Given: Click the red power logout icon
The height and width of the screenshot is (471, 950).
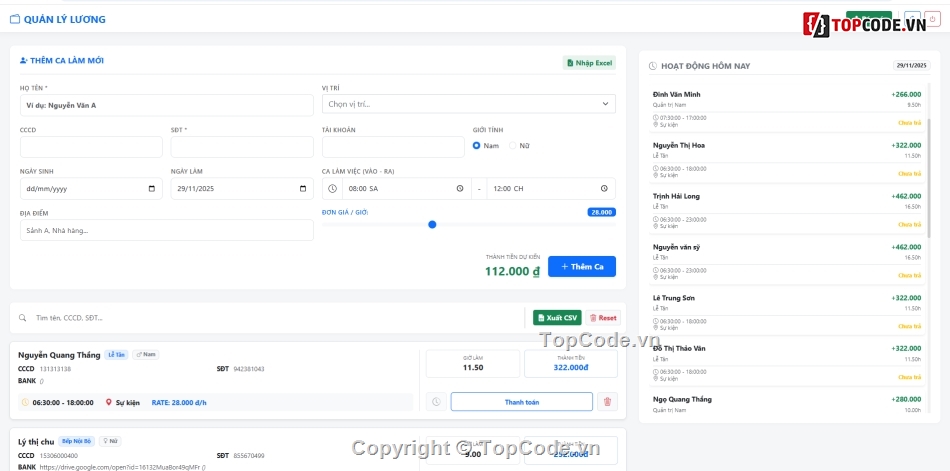Looking at the screenshot, I should [932, 19].
